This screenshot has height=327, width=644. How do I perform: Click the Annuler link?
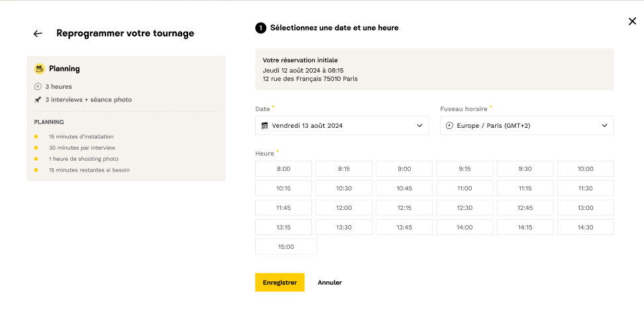(329, 283)
